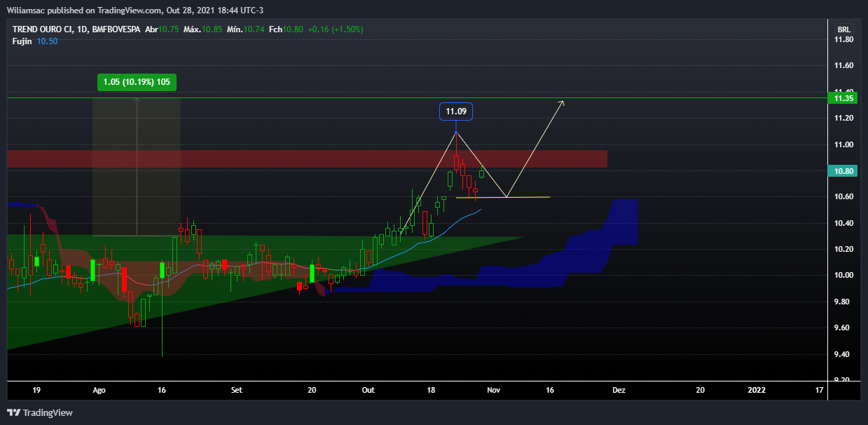Click the Fujin indicator label
The height and width of the screenshot is (425, 868).
click(23, 41)
